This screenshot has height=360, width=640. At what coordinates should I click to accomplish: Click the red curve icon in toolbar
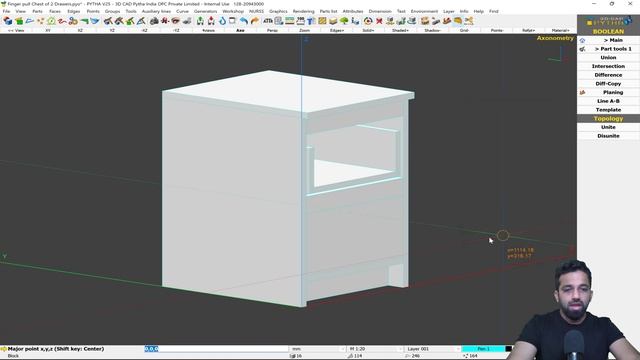(61, 21)
